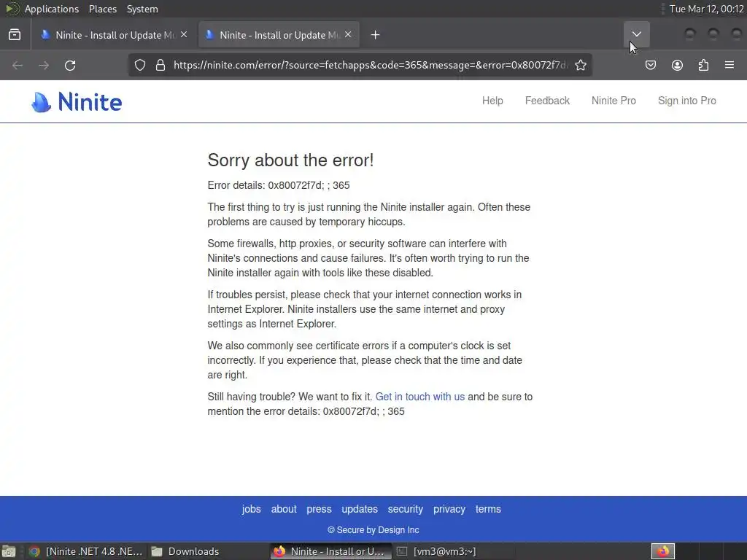Go to the Ninite Pro page
This screenshot has width=747, height=560.
coord(613,101)
